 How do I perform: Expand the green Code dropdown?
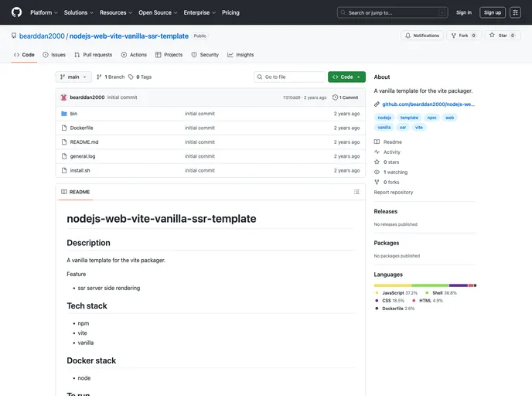346,77
